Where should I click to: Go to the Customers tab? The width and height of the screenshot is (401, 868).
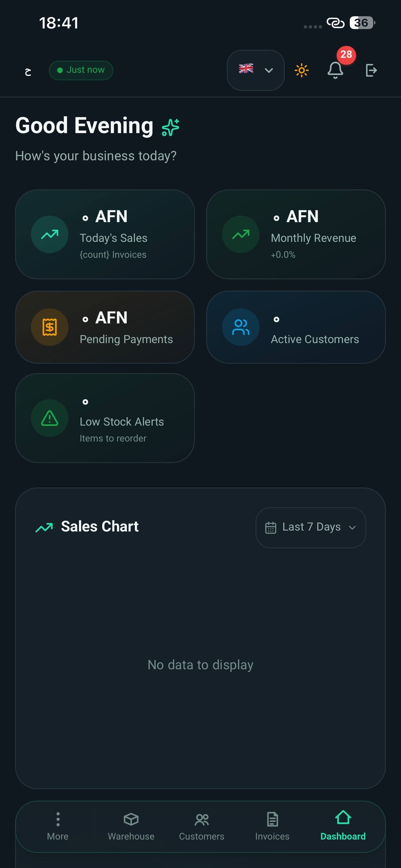pos(202,827)
